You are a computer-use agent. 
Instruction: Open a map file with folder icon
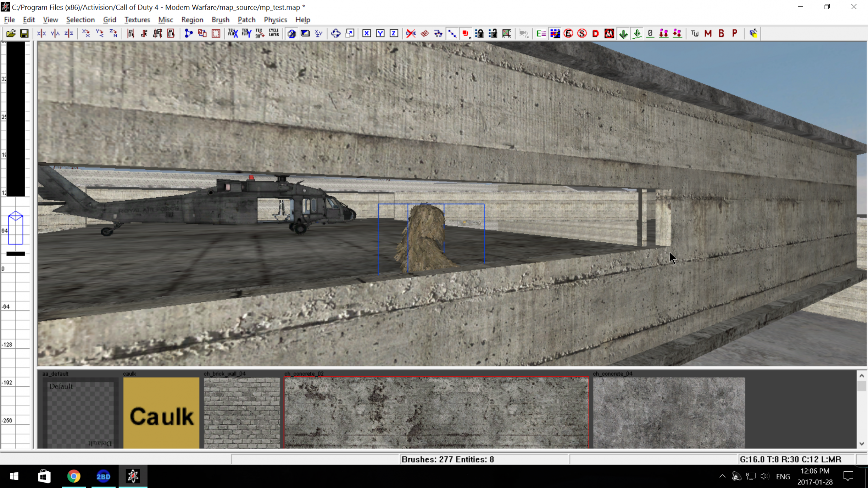pos(11,33)
